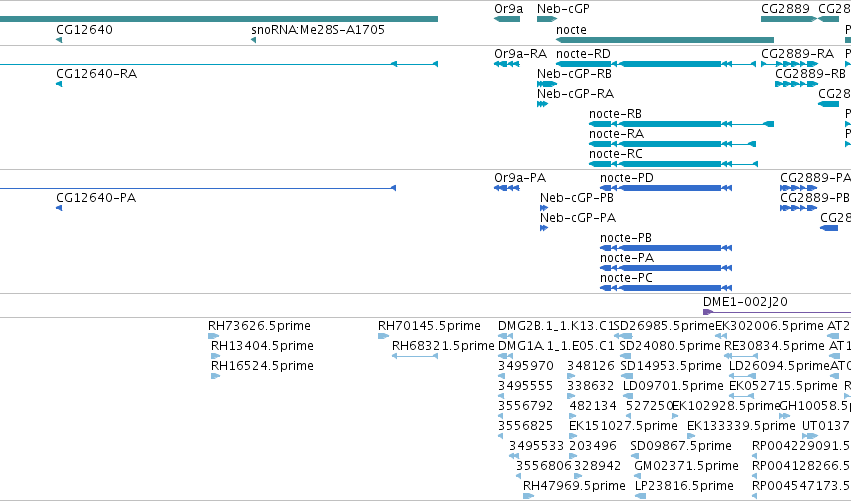Click feature label 3556825
Viewport: 851px width, 501px height.
(526, 427)
